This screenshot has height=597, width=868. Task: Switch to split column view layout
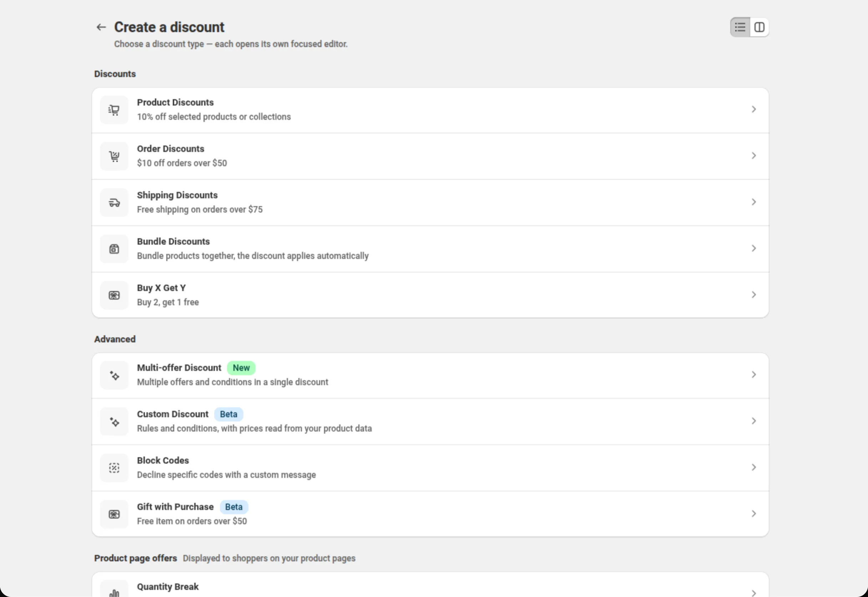pos(759,27)
